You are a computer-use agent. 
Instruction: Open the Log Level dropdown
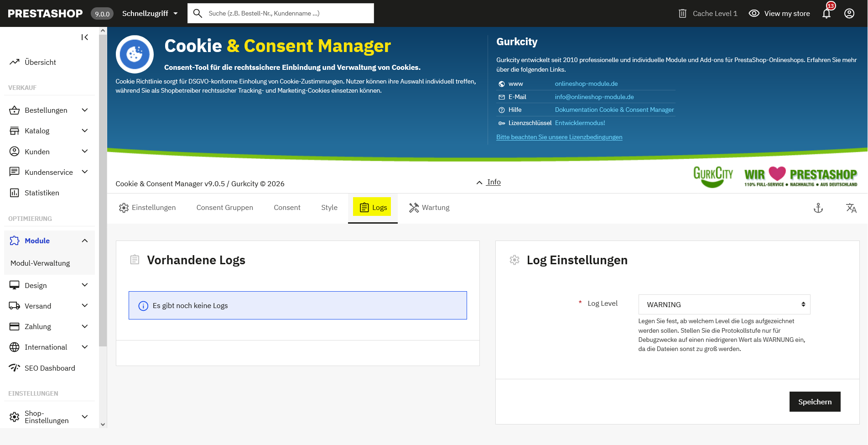724,304
